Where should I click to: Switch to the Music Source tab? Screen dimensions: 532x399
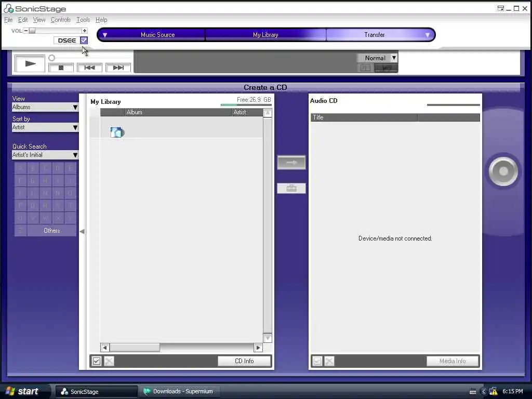pyautogui.click(x=158, y=35)
